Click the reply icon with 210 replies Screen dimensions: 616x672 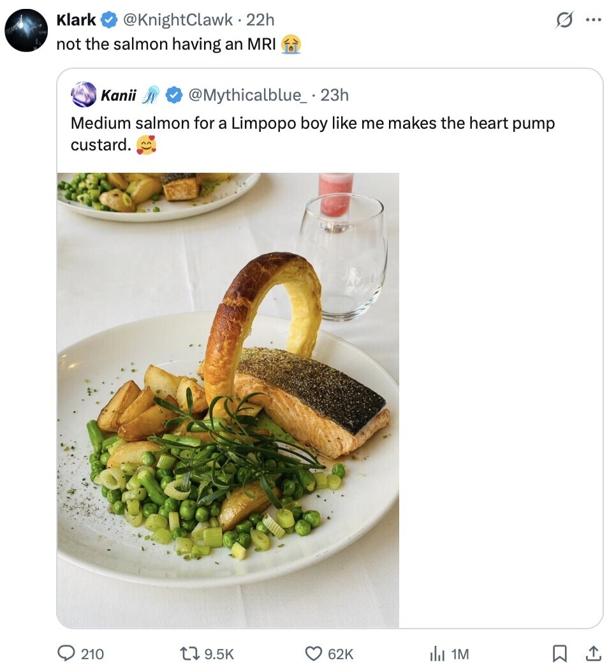[x=67, y=654]
